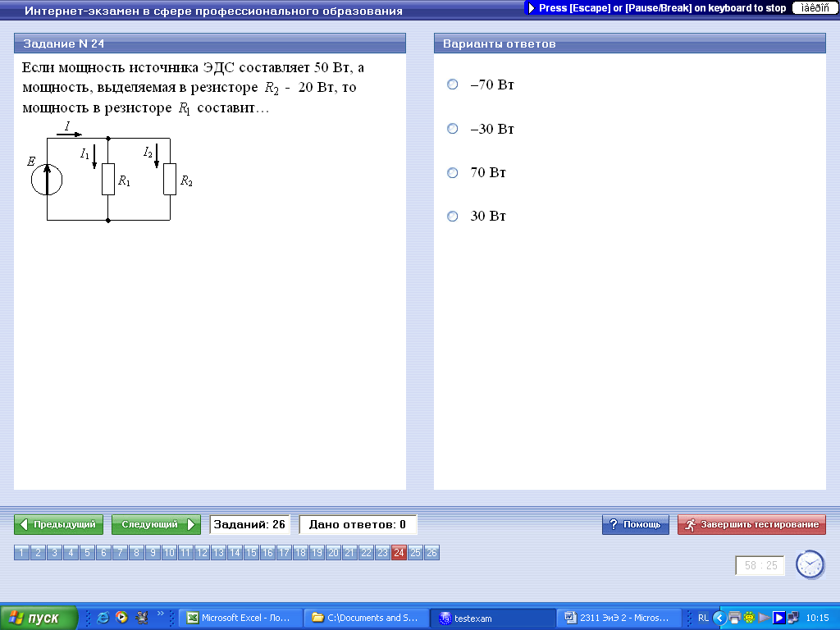Jump to question 1

[21, 552]
